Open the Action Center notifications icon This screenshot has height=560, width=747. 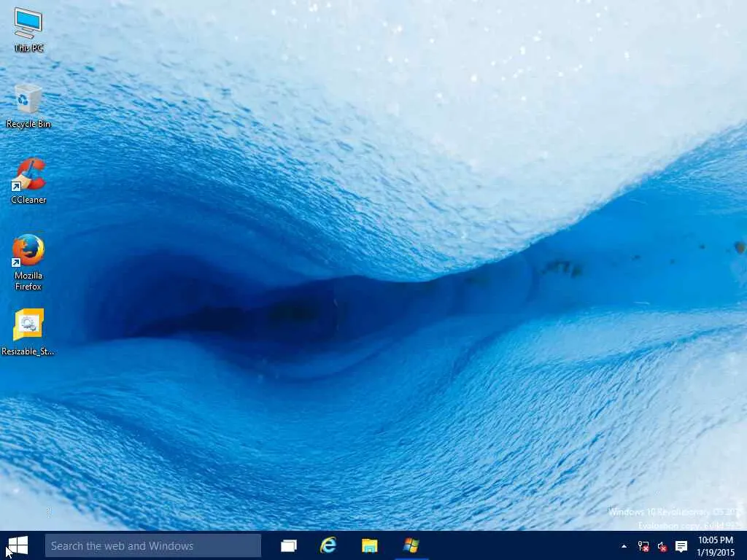[681, 546]
